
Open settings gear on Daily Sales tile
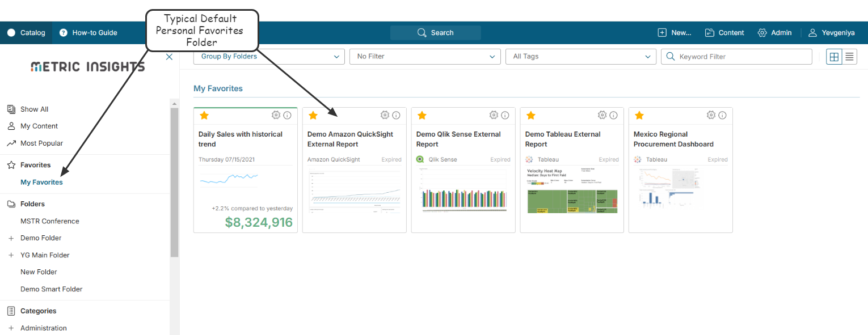276,115
